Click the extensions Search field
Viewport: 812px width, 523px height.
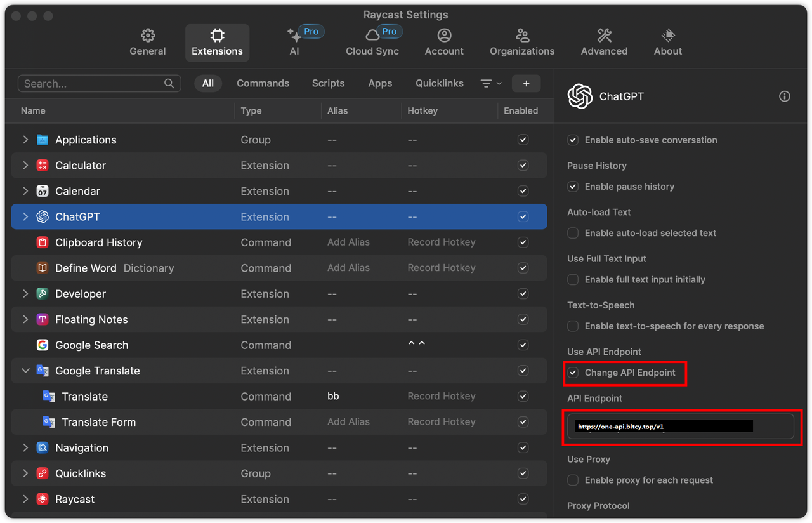pyautogui.click(x=100, y=83)
